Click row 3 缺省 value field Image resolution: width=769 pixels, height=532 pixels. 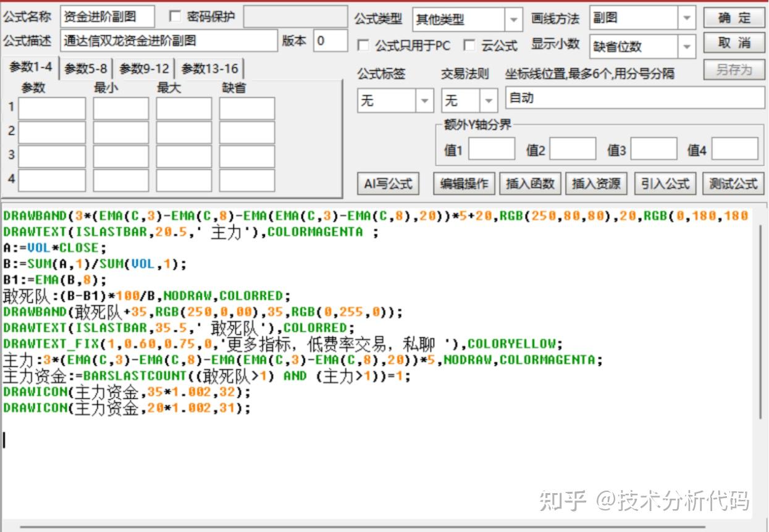(247, 156)
